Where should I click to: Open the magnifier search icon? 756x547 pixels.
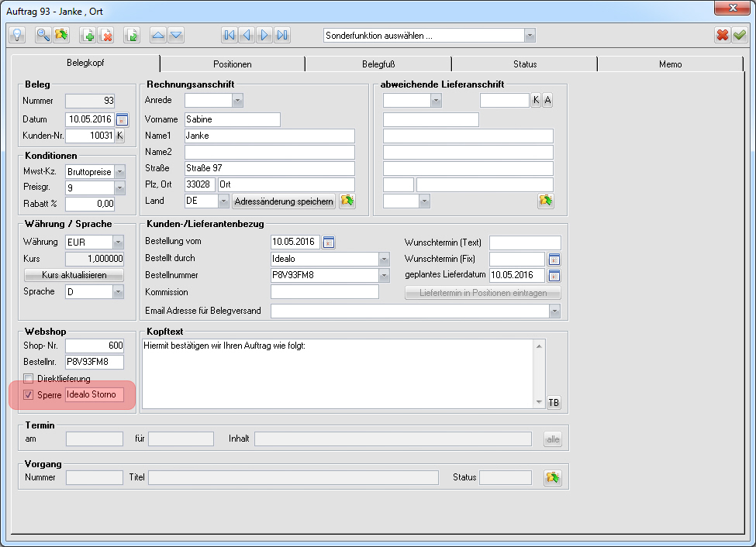(43, 35)
